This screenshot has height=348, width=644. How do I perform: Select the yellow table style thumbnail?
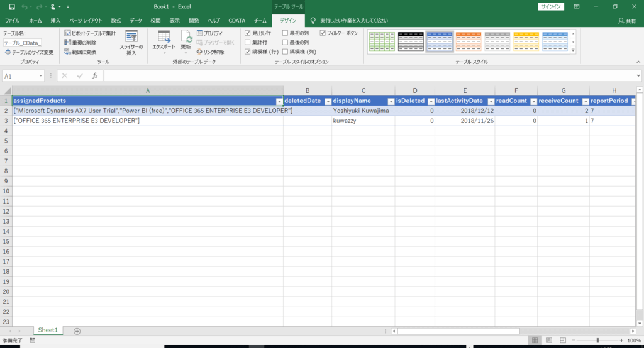click(x=526, y=41)
